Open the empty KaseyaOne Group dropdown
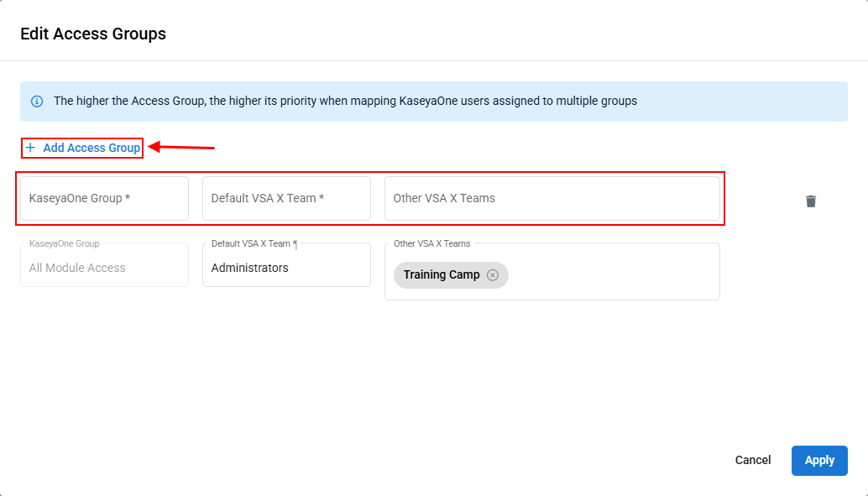The image size is (868, 496). [104, 199]
